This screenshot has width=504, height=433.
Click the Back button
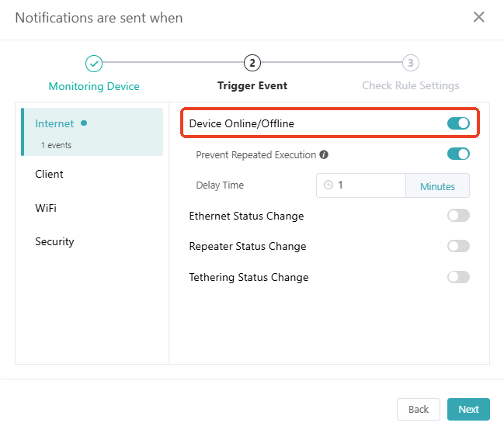(419, 409)
